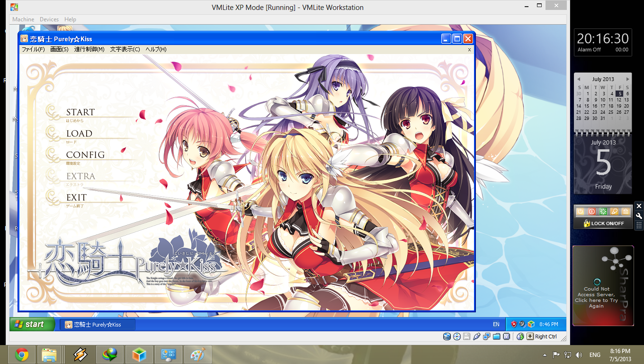This screenshot has height=364, width=644.
Task: Open the 進行制御(M) menu
Action: 89,49
